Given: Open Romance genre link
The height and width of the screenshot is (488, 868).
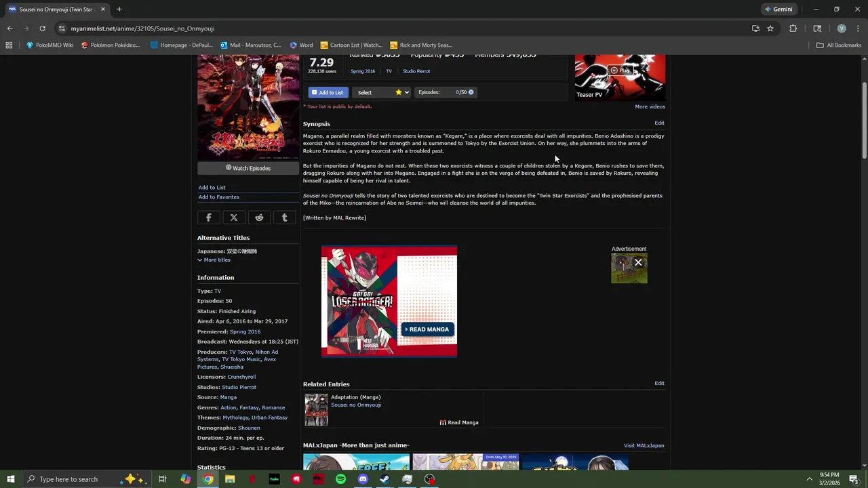Looking at the screenshot, I should 273,408.
